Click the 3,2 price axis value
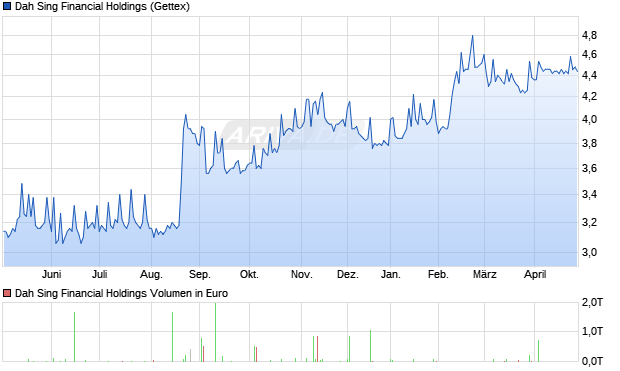 [590, 223]
